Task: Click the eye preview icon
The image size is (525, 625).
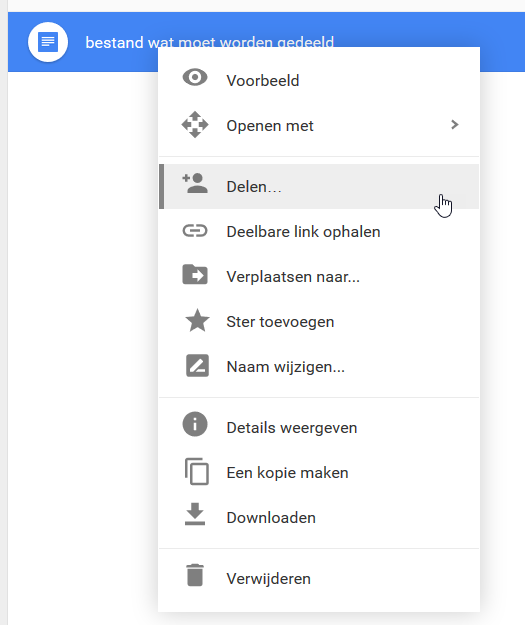Action: [195, 77]
